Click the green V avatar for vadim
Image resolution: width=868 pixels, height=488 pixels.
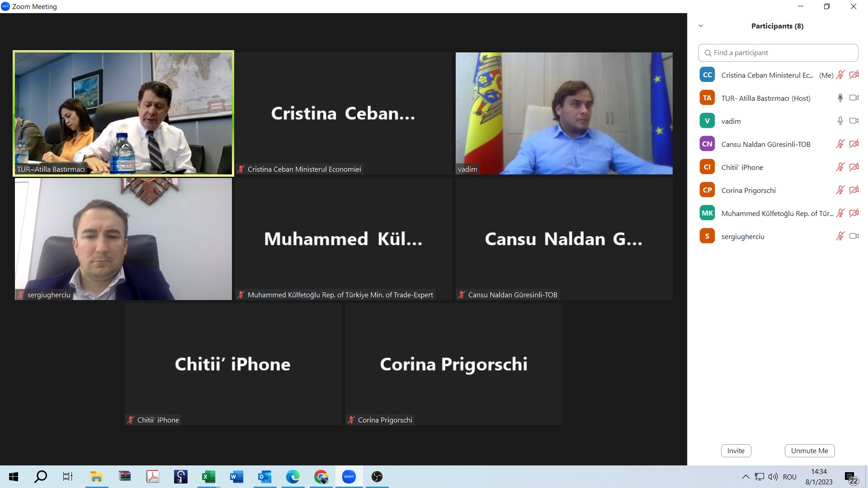(x=707, y=121)
